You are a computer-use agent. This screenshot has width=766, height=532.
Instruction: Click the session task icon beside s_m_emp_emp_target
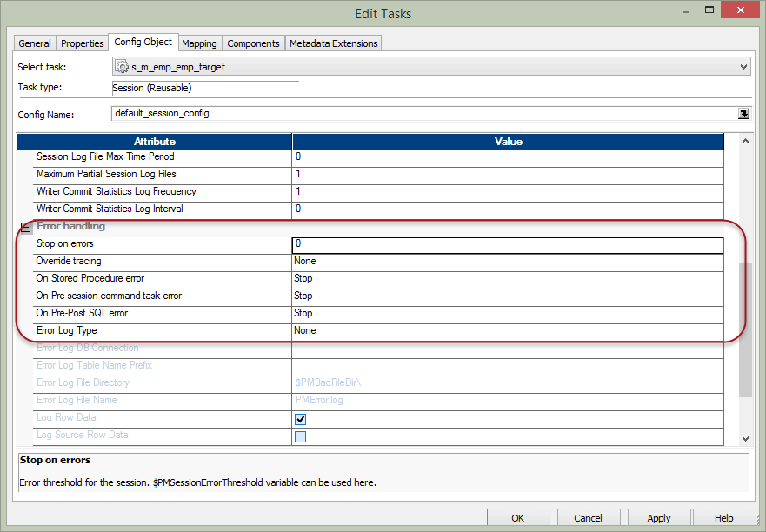(123, 67)
